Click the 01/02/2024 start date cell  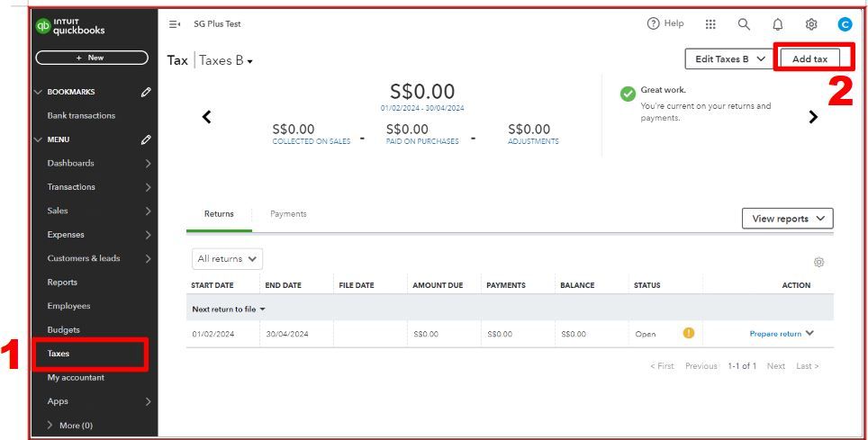tap(213, 335)
